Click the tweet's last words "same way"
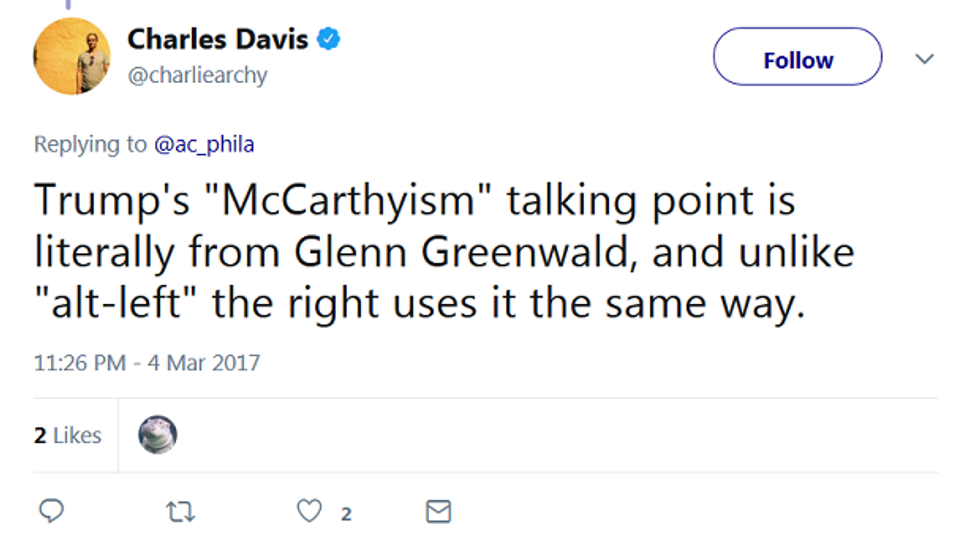The width and height of the screenshot is (980, 556). point(720,304)
